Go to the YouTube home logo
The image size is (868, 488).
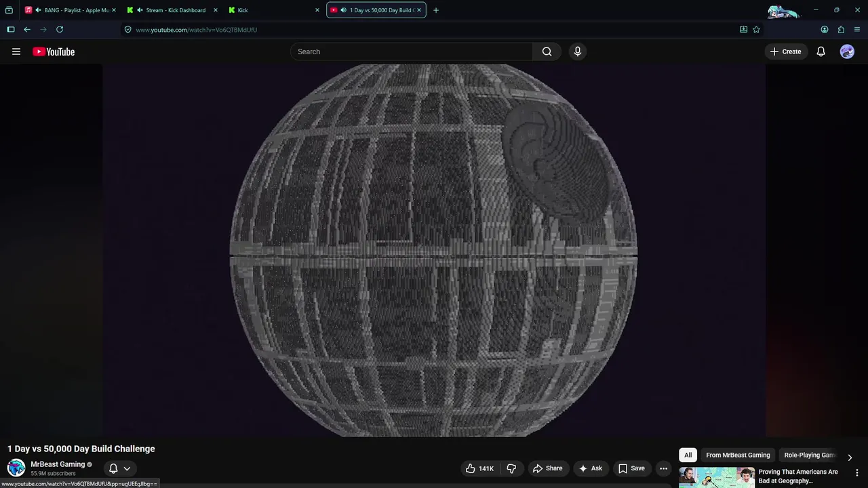click(x=54, y=52)
